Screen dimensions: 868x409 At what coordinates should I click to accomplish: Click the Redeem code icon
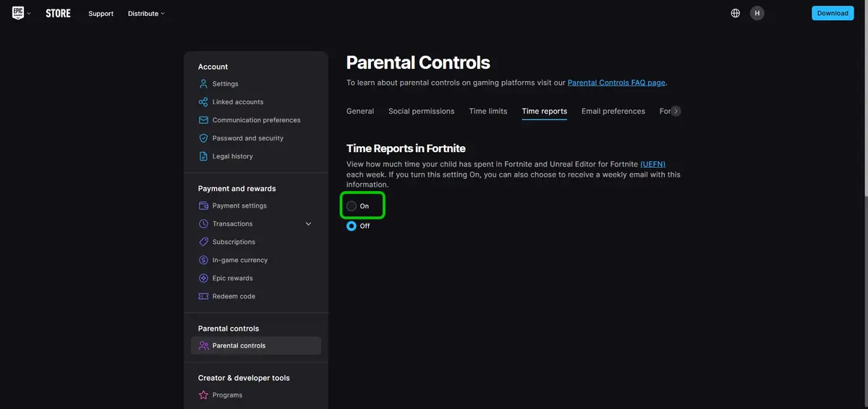(203, 296)
